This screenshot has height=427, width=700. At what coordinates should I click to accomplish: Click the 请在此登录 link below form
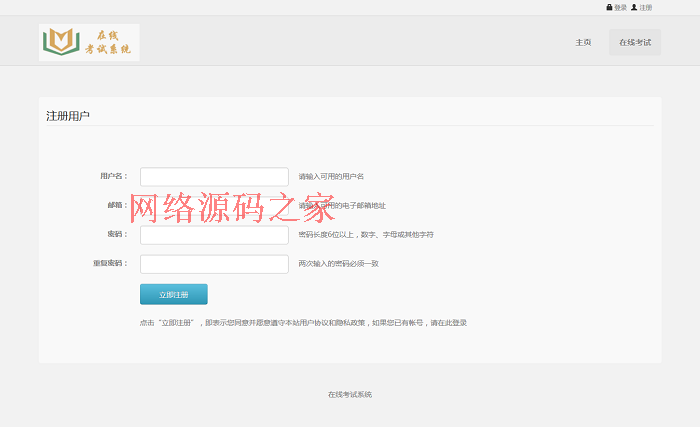point(448,323)
